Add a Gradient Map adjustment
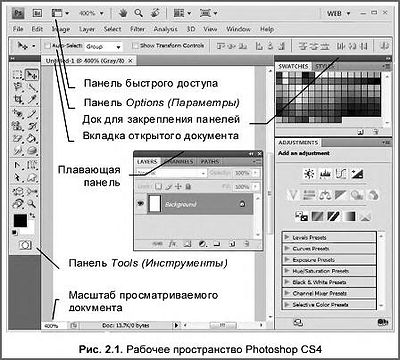The width and height of the screenshot is (400, 360). point(349,217)
